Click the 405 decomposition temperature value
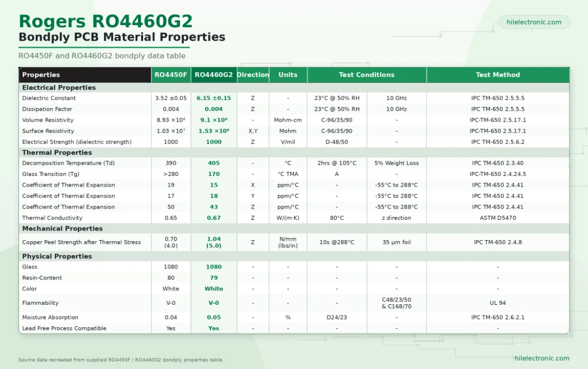 (x=214, y=163)
